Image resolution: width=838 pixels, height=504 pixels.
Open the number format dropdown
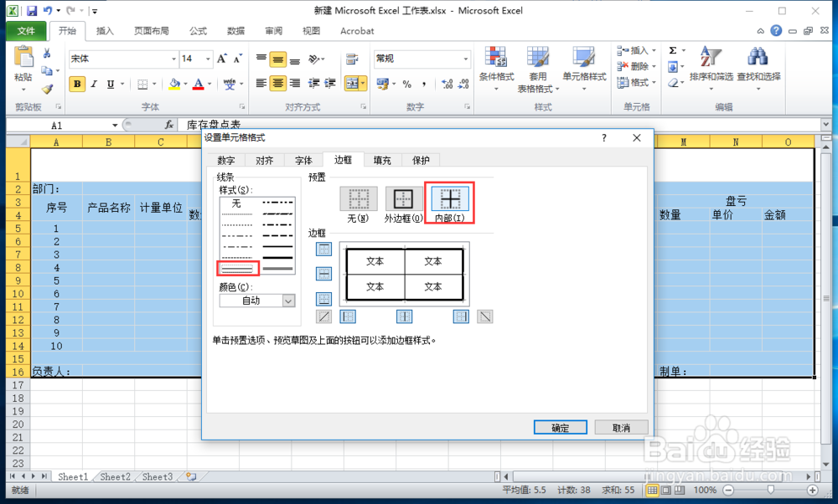465,59
